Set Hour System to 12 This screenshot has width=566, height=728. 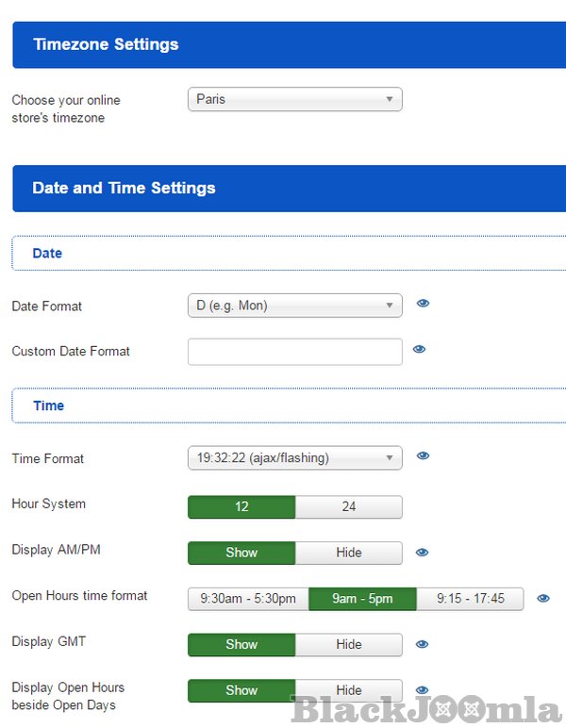tap(241, 506)
